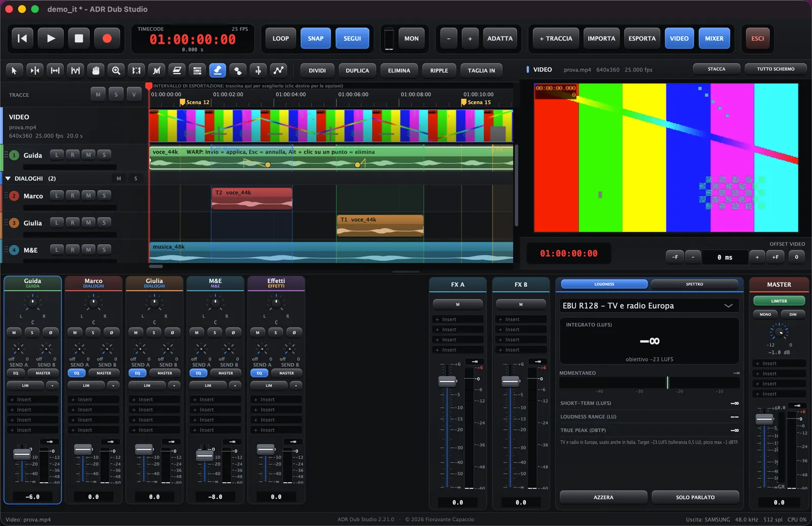Select the hand pan tool

96,71
